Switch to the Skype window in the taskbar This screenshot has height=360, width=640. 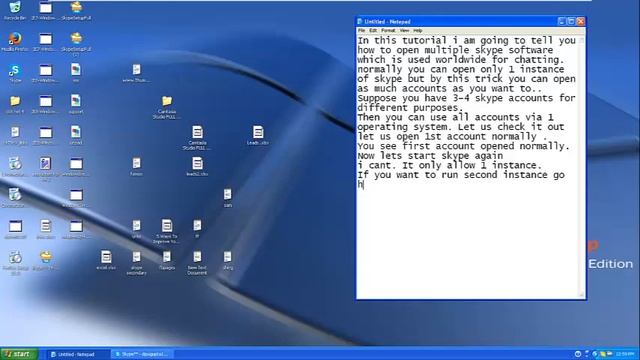(142, 354)
